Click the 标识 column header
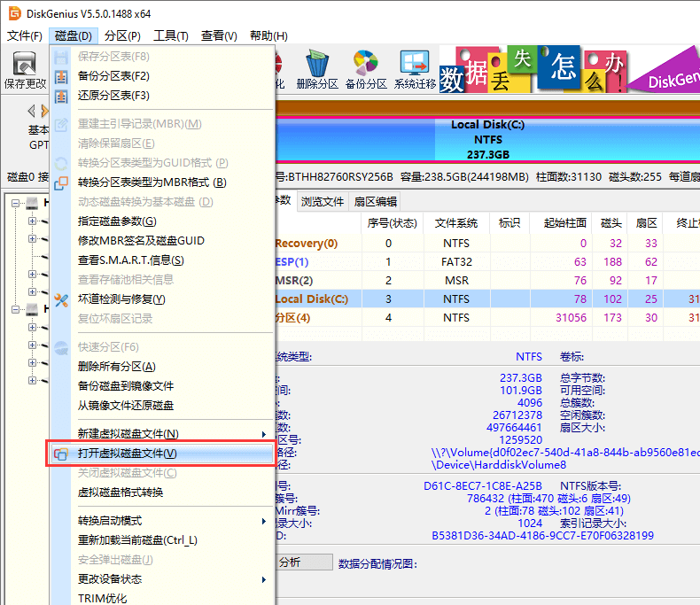This screenshot has width=700, height=605. point(509,223)
